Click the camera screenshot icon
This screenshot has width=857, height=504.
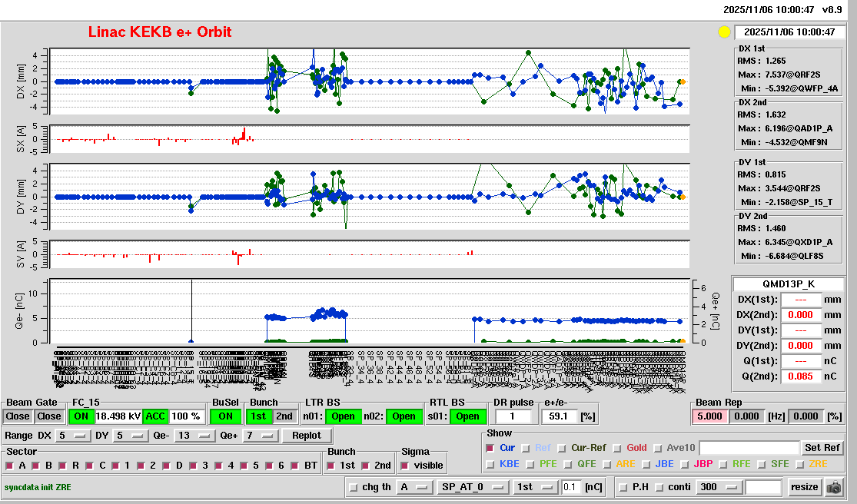click(833, 487)
